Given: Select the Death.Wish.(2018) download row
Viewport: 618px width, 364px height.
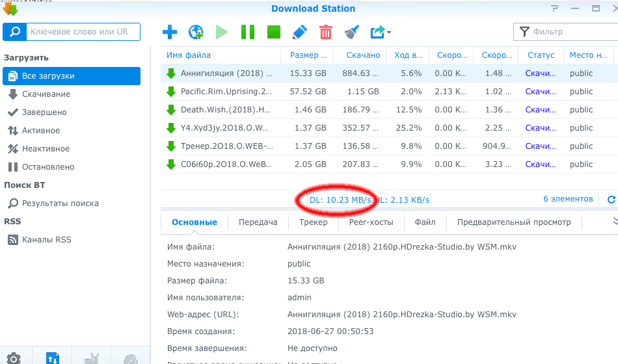Looking at the screenshot, I should click(x=225, y=110).
